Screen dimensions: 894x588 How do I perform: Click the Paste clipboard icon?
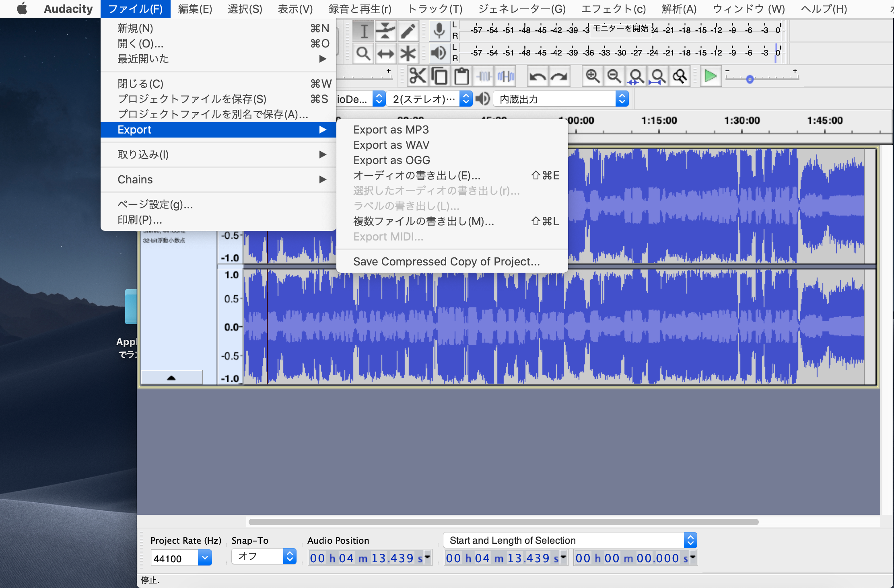461,76
